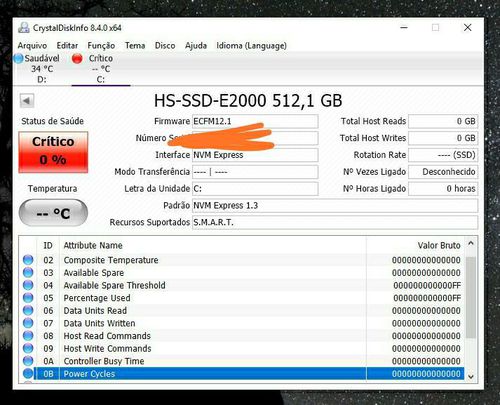Click the Firmware field showing ECFM12.1
The image size is (500, 405).
click(x=255, y=121)
